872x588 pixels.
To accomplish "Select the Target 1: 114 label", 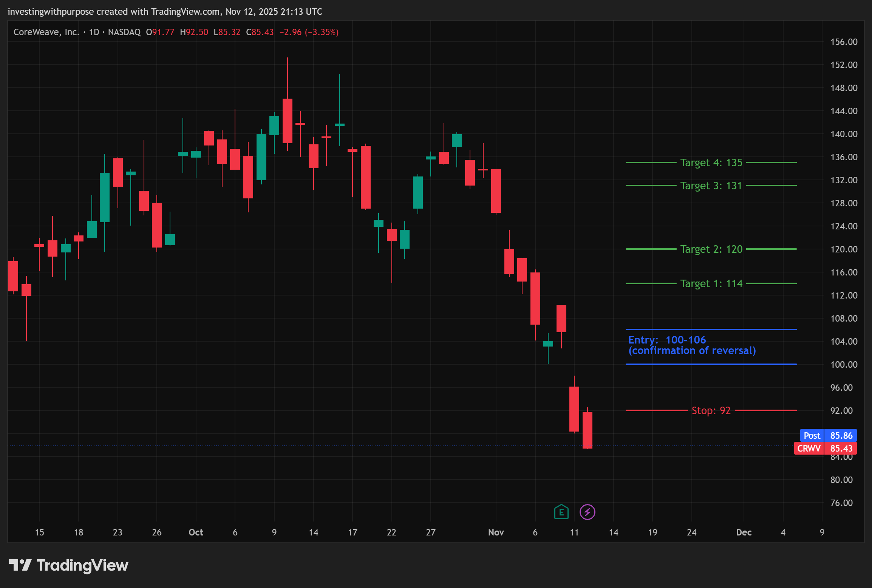I will [x=711, y=283].
